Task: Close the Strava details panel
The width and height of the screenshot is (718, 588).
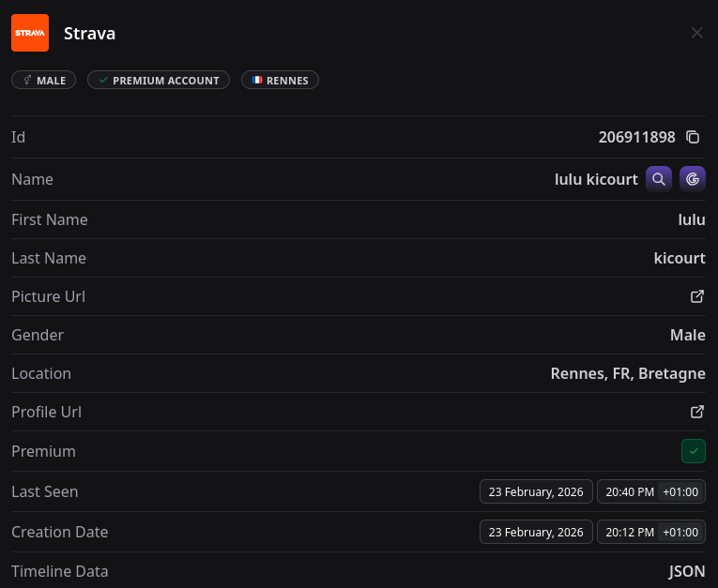Action: coord(696,33)
